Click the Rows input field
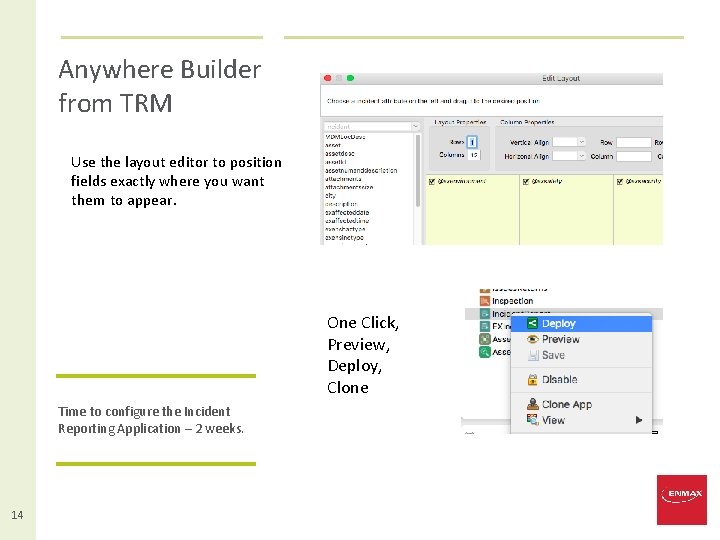This screenshot has height=540, width=720. 472,142
